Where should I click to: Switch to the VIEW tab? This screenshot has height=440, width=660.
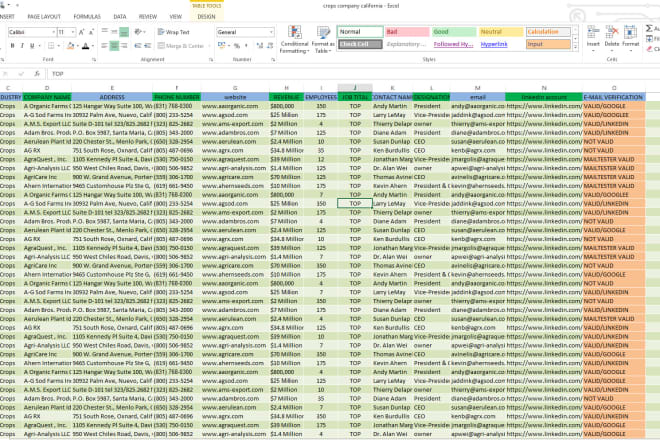coord(176,16)
